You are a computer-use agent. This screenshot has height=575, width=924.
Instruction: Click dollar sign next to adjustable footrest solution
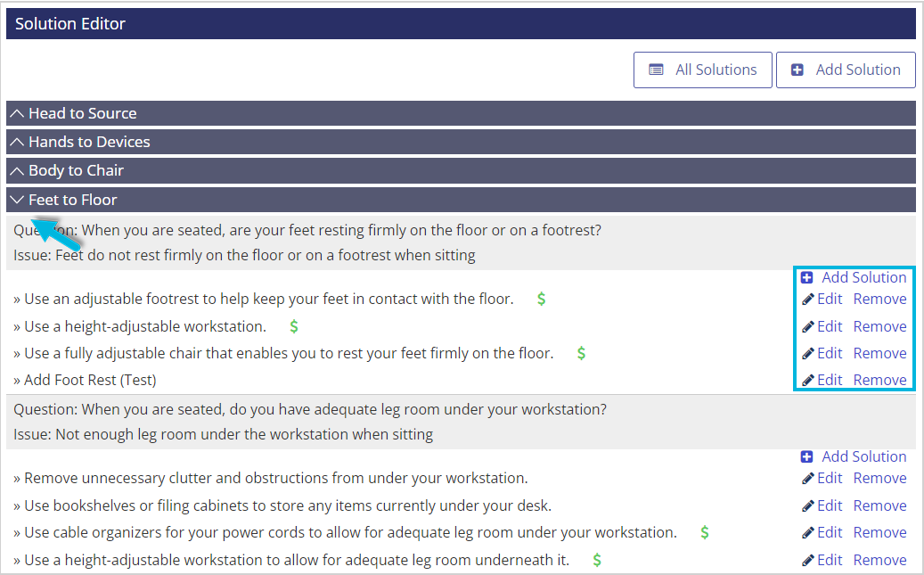click(541, 299)
